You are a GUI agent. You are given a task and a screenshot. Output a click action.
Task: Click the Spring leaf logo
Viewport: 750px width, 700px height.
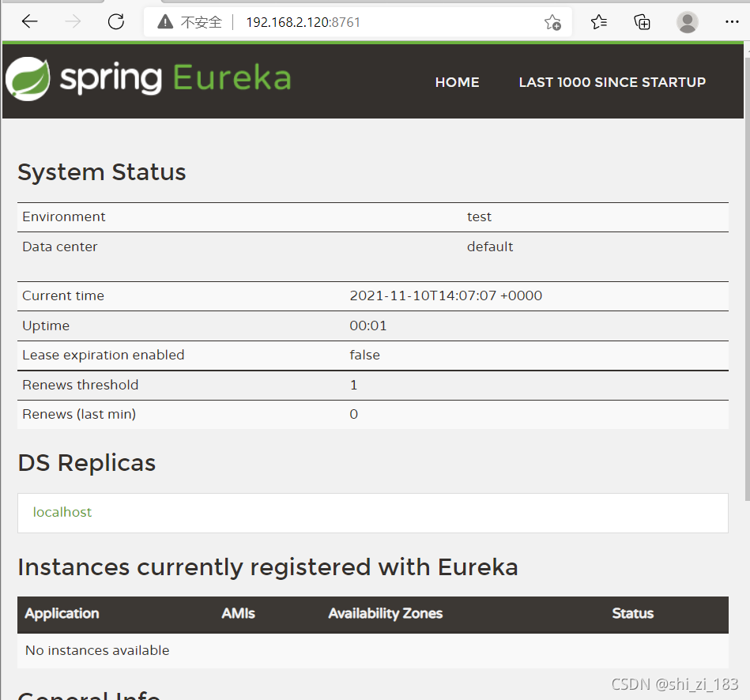click(x=28, y=79)
